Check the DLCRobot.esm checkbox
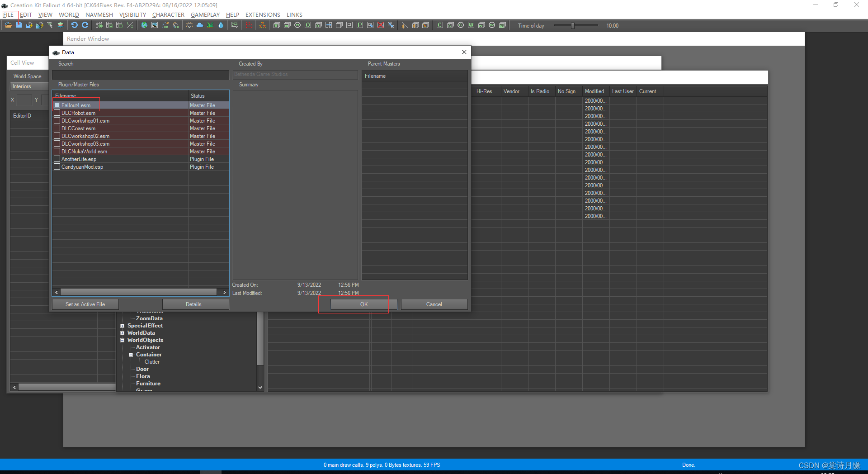The height and width of the screenshot is (474, 868). click(57, 113)
